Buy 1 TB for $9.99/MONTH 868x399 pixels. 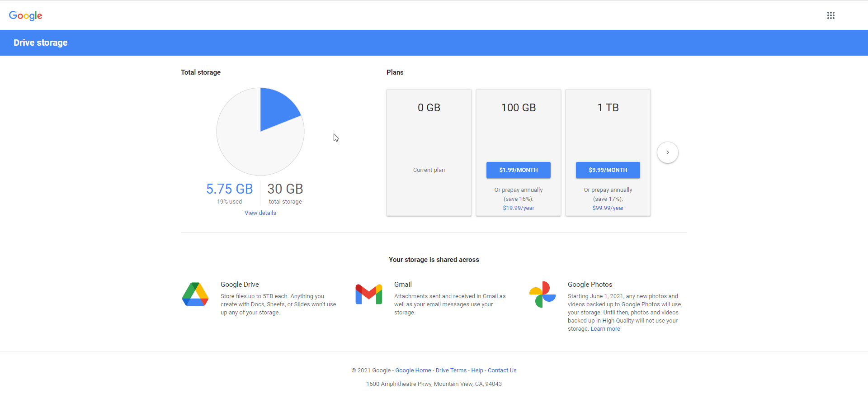click(x=608, y=170)
